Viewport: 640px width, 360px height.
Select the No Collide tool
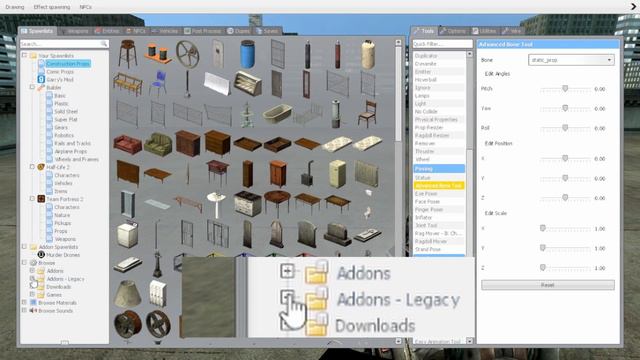click(439, 111)
